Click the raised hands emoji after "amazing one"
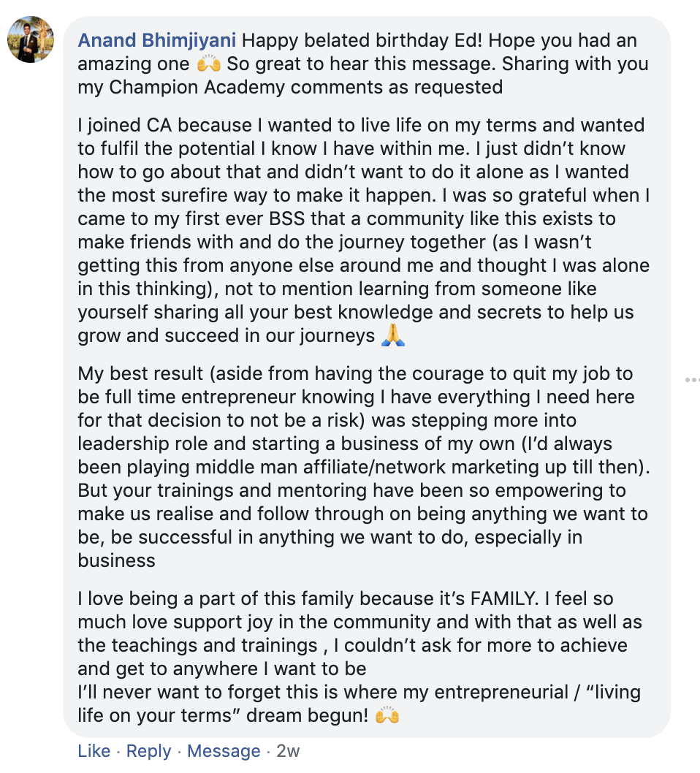 (208, 64)
